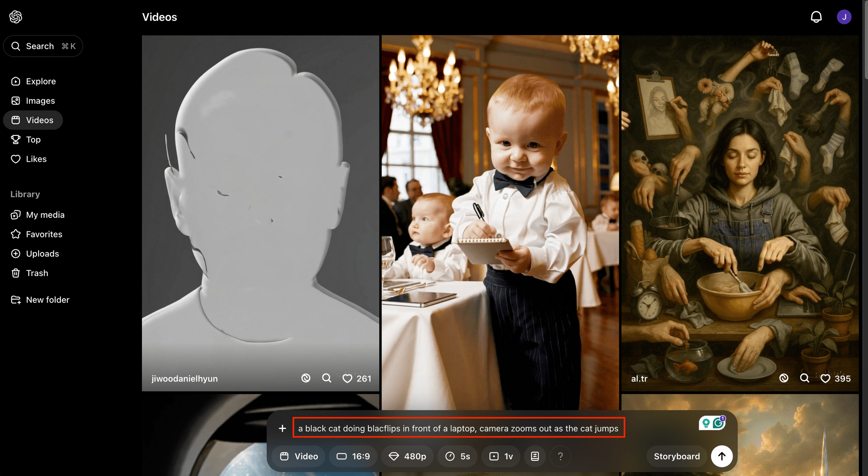
Task: Click the plus icon to attach media
Action: (283, 428)
